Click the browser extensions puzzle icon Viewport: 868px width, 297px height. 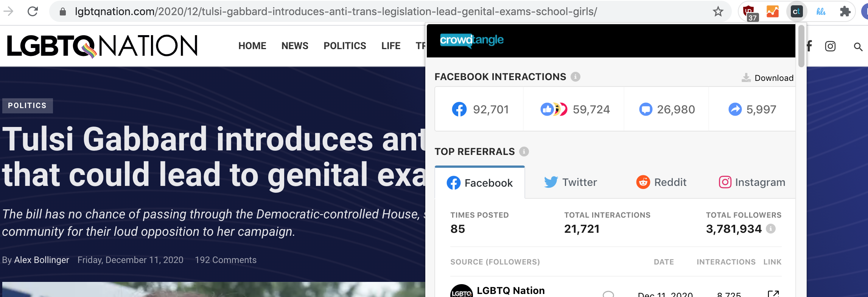pos(845,11)
